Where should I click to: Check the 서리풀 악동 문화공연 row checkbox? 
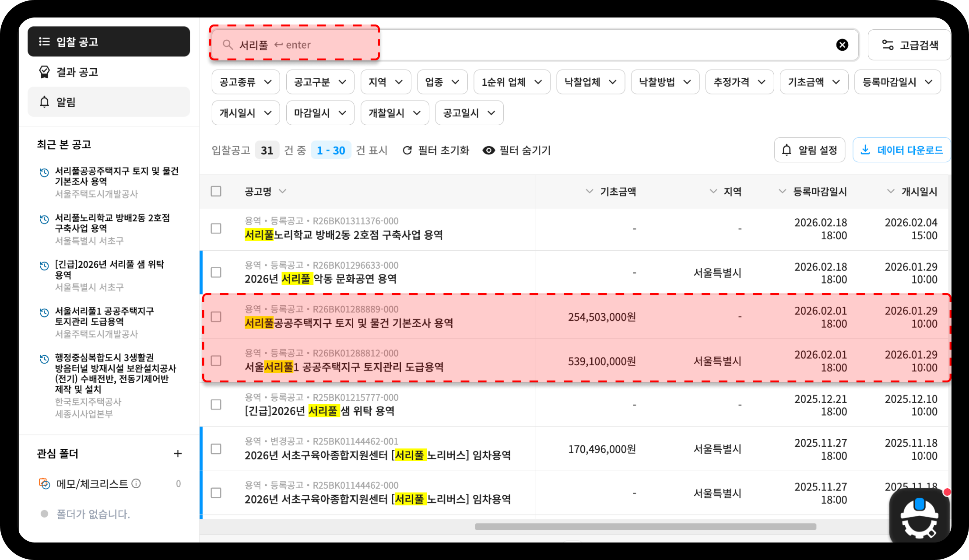(216, 272)
